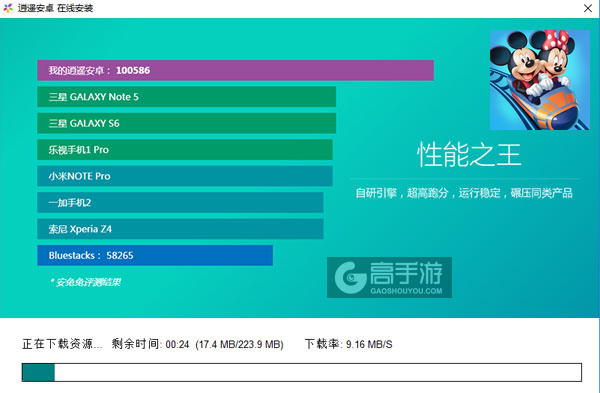Select the Bluestacks 58265 bar
600x393 pixels.
coord(155,255)
